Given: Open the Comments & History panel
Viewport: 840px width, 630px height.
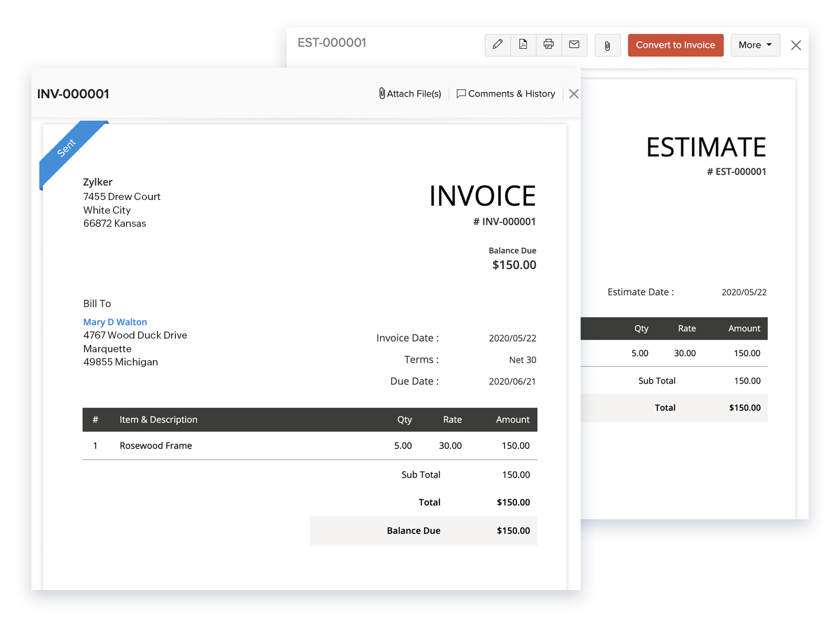Looking at the screenshot, I should 506,93.
